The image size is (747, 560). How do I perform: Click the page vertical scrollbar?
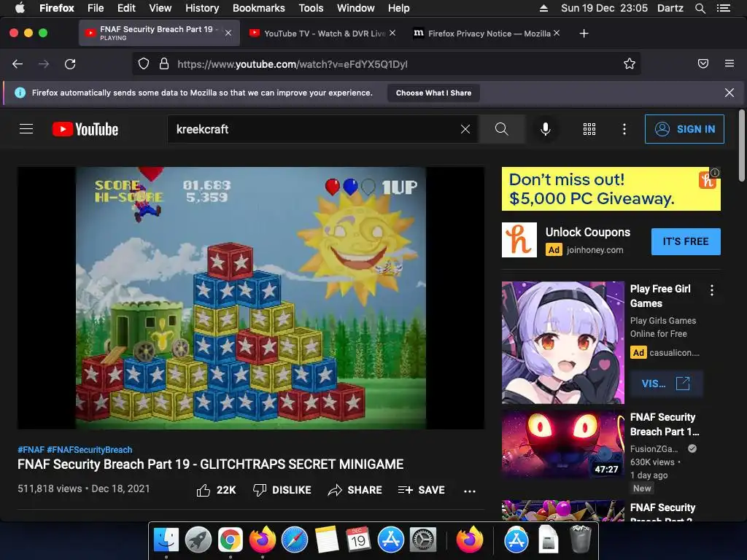[x=741, y=146]
